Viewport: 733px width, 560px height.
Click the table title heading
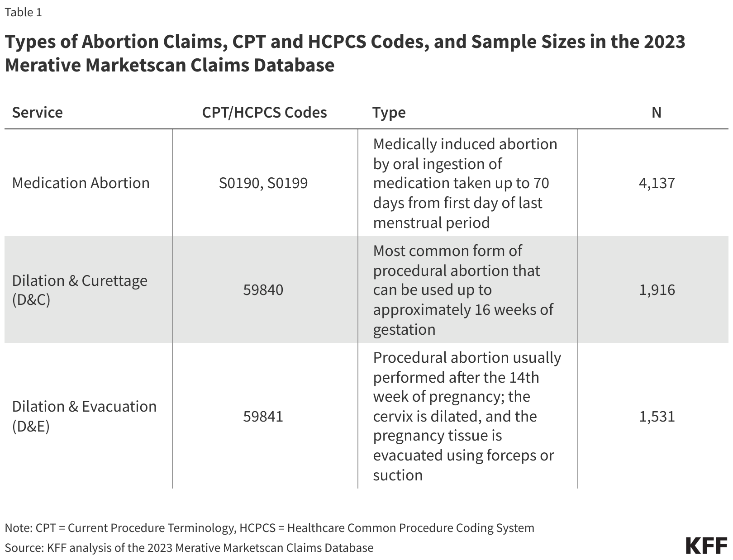[345, 53]
